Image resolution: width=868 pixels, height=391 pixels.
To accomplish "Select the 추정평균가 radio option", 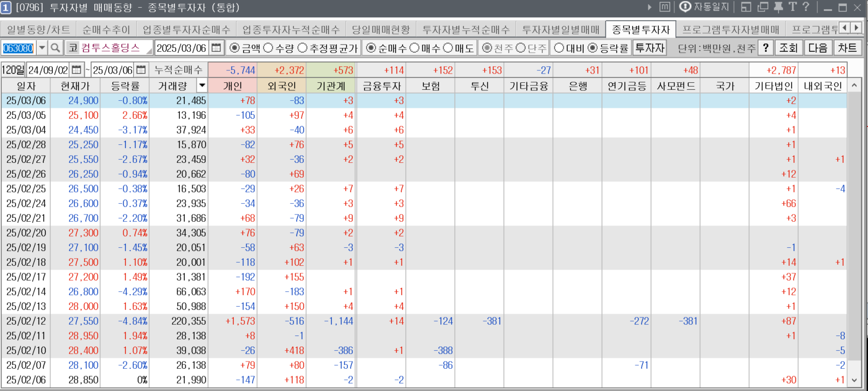I will pos(302,48).
